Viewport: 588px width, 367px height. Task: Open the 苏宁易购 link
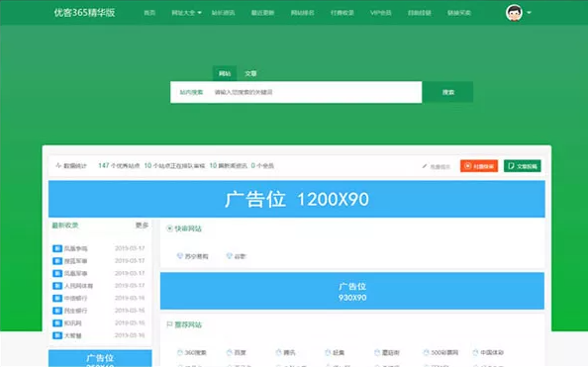(x=197, y=256)
